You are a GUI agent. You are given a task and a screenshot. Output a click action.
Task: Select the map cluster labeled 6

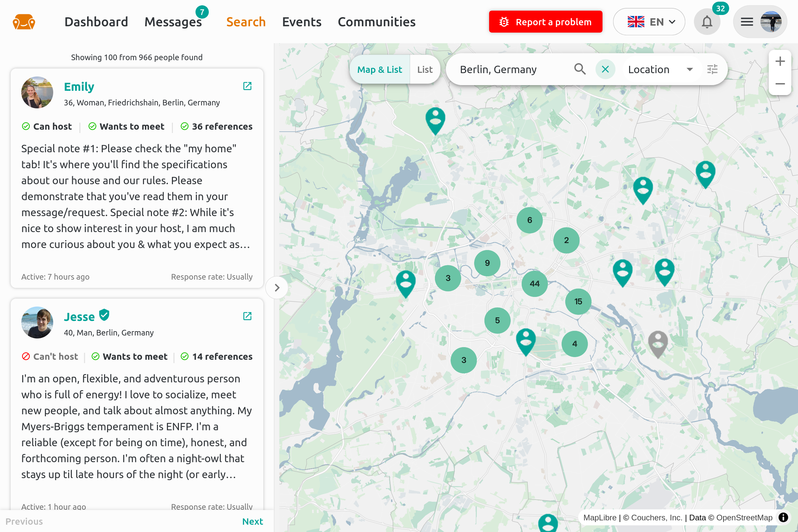(530, 220)
